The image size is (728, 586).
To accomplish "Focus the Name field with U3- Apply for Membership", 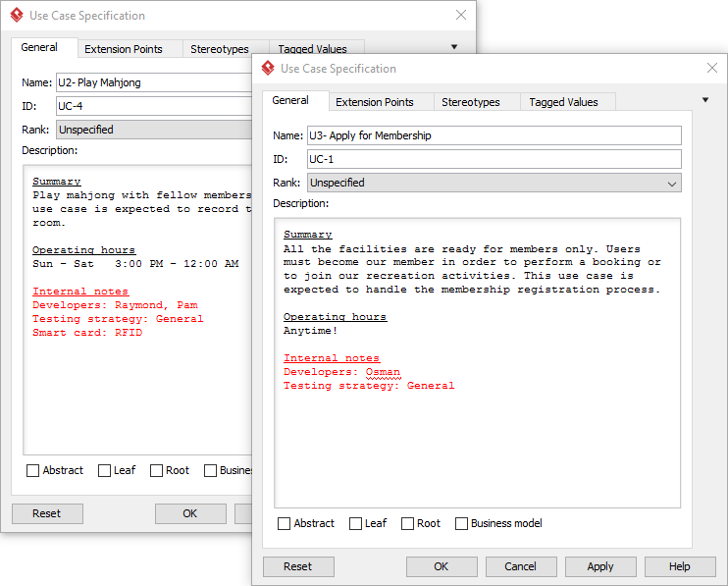I will click(x=494, y=135).
